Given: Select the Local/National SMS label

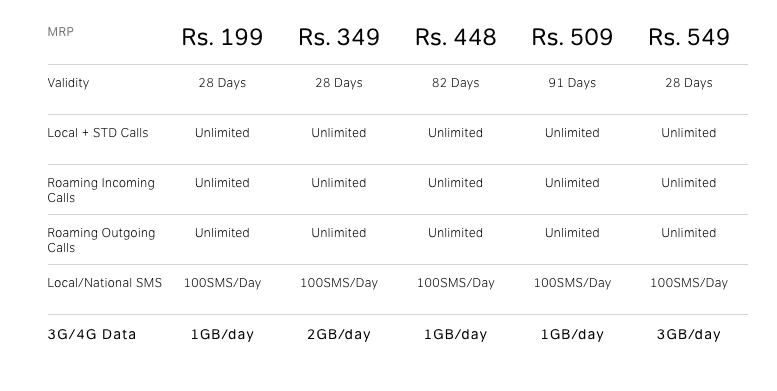Looking at the screenshot, I should click(105, 283).
